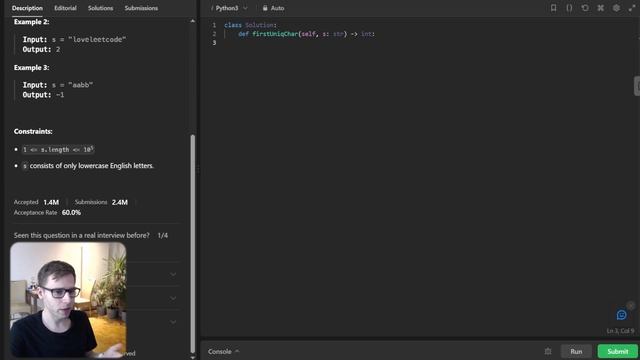Click the '1 <= s.length <= 10^5' constraint
640x360 pixels.
58,149
